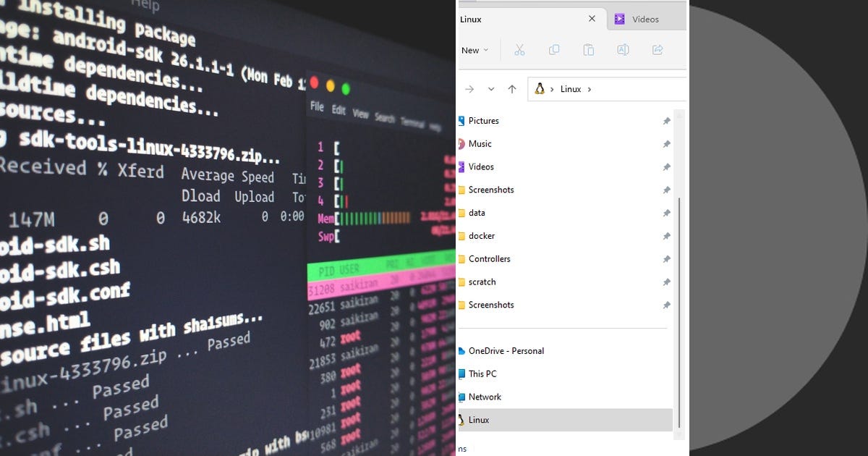Screen dimensions: 868x456
Task: Select This PC in the navigation pane
Action: 483,374
